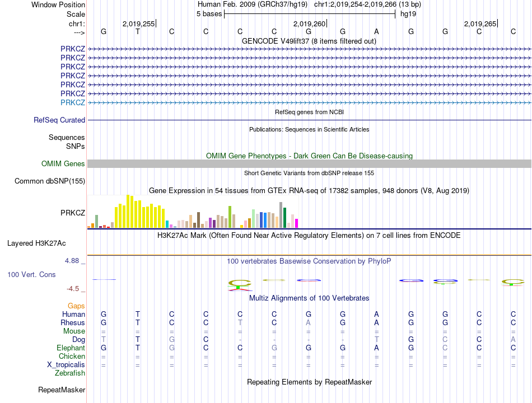Click the Layered H3K27Ac label
Image resolution: width=532 pixels, height=403 pixels.
36,243
